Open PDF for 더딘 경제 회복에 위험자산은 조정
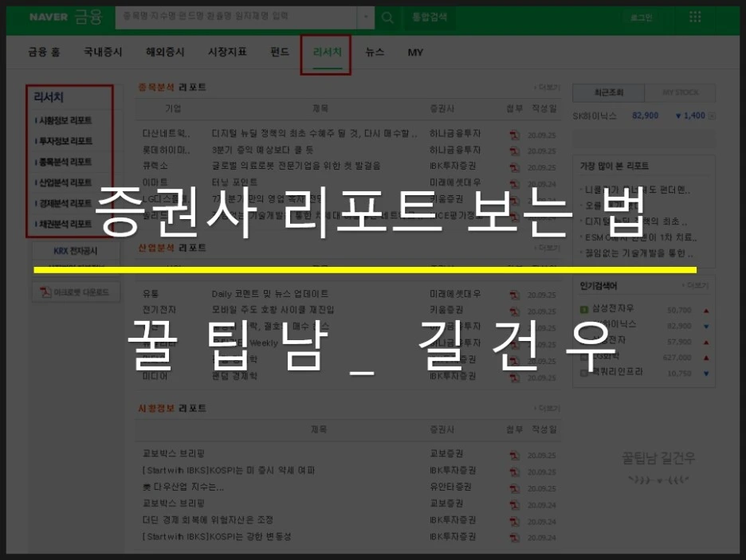The height and width of the screenshot is (560, 746). pos(514,522)
